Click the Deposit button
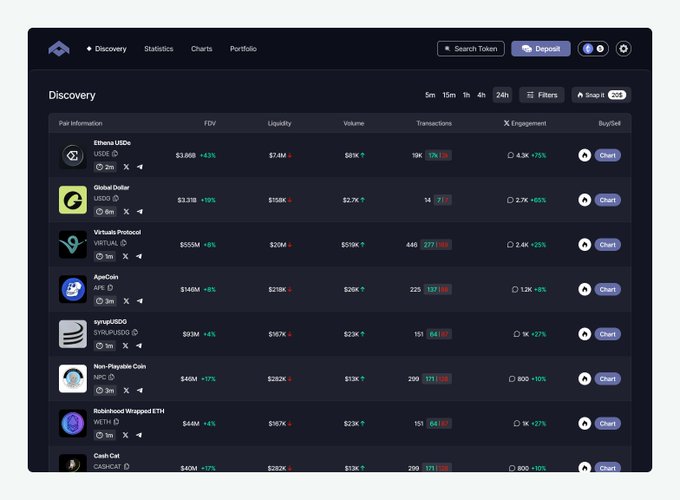Screen dimensions: 680x500 point(541,49)
